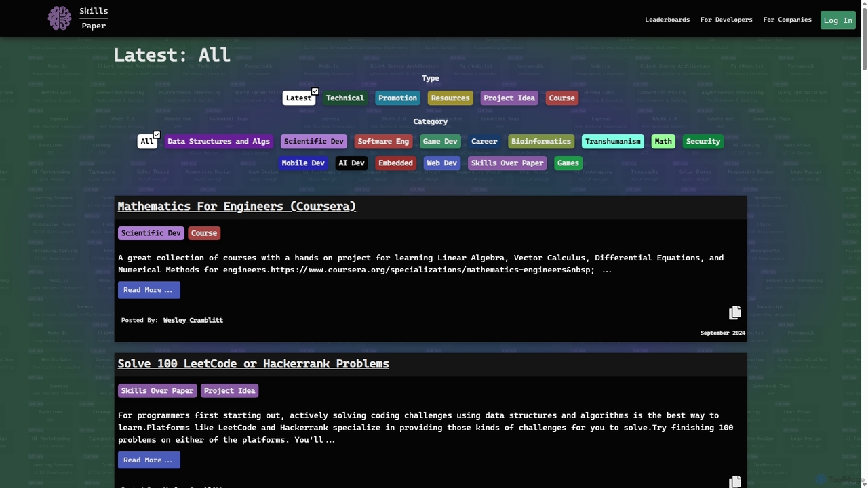Copy link icon on Mathematics For Engineers post
This screenshot has width=868, height=488.
[735, 312]
